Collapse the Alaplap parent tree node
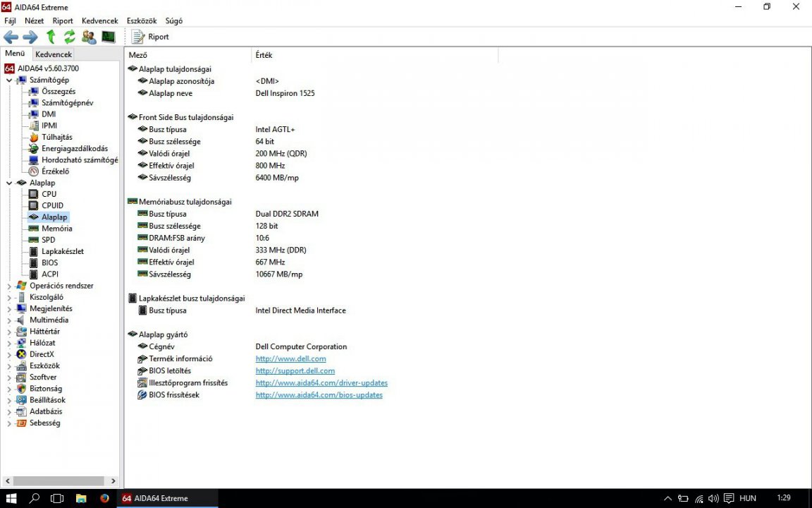 pos(8,183)
